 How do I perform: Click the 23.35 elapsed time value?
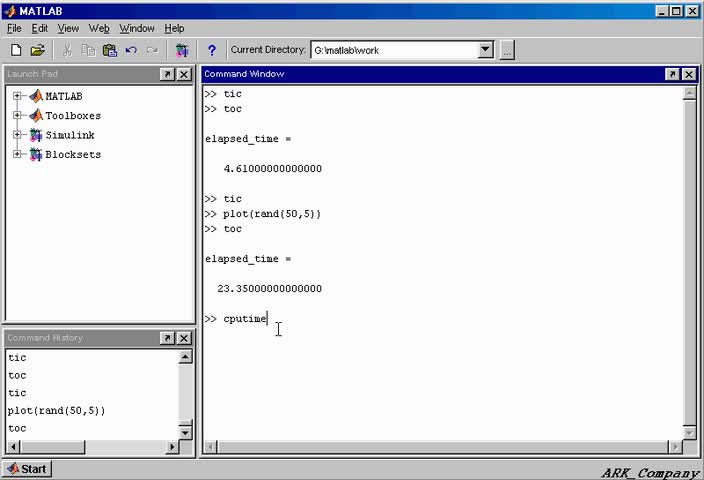pos(269,288)
